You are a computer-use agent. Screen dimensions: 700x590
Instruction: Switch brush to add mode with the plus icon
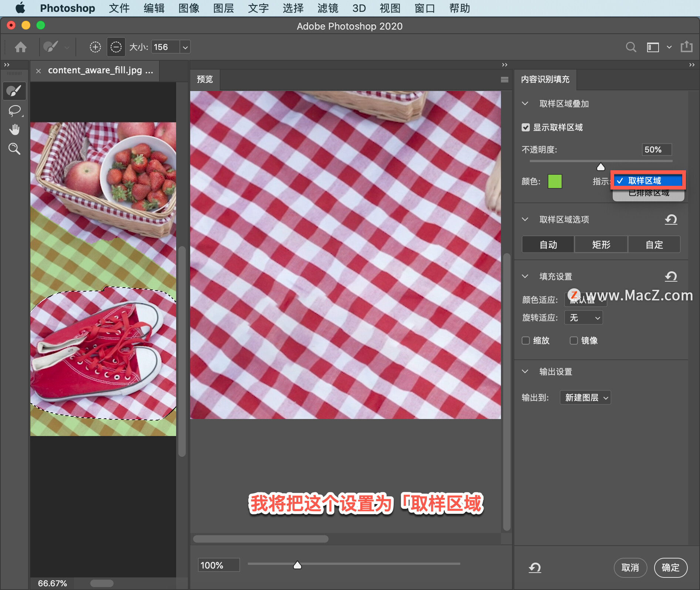(x=95, y=47)
